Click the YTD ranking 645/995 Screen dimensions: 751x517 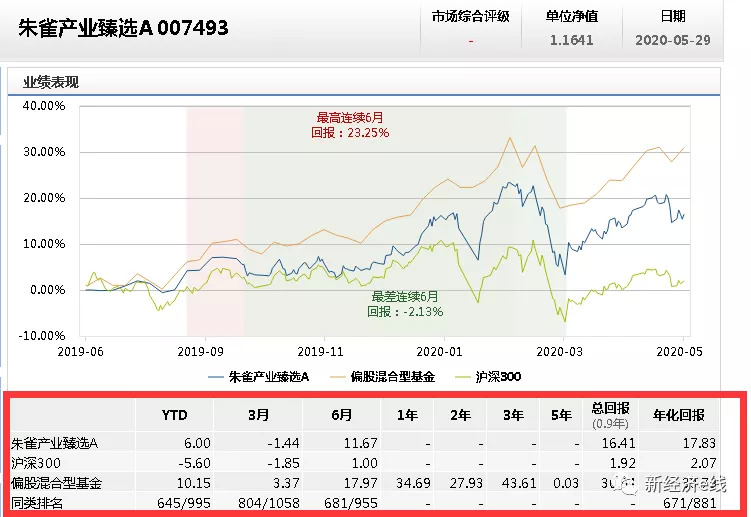click(x=184, y=503)
